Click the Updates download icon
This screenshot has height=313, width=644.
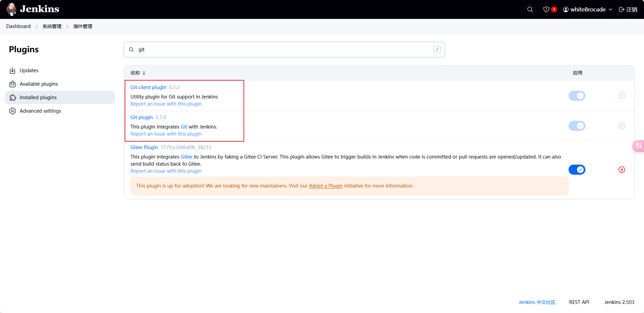[x=12, y=70]
